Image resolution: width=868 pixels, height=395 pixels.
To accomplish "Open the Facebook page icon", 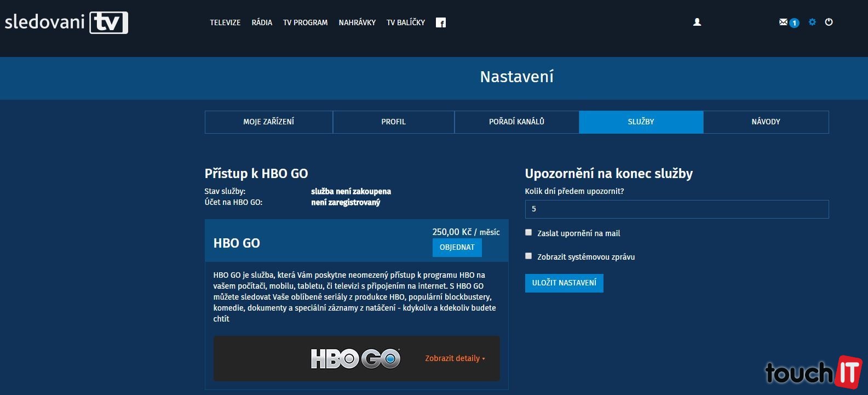I will click(441, 22).
